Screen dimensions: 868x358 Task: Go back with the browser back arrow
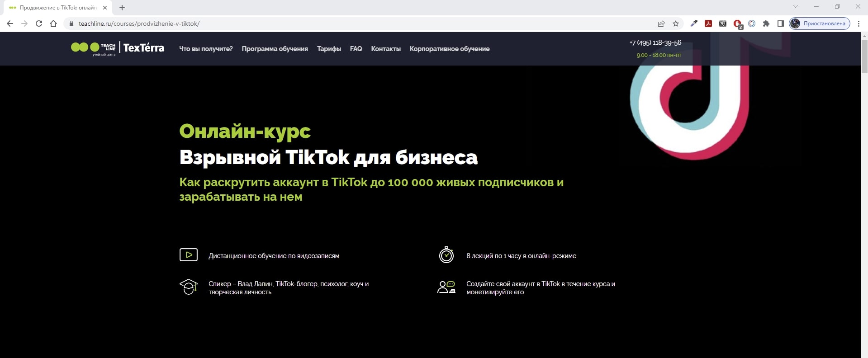click(10, 24)
